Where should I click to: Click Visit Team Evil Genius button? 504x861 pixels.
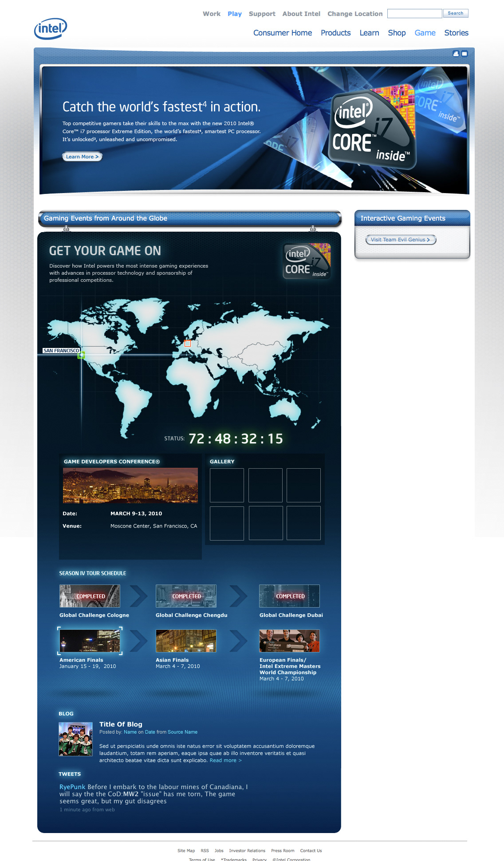pos(401,240)
